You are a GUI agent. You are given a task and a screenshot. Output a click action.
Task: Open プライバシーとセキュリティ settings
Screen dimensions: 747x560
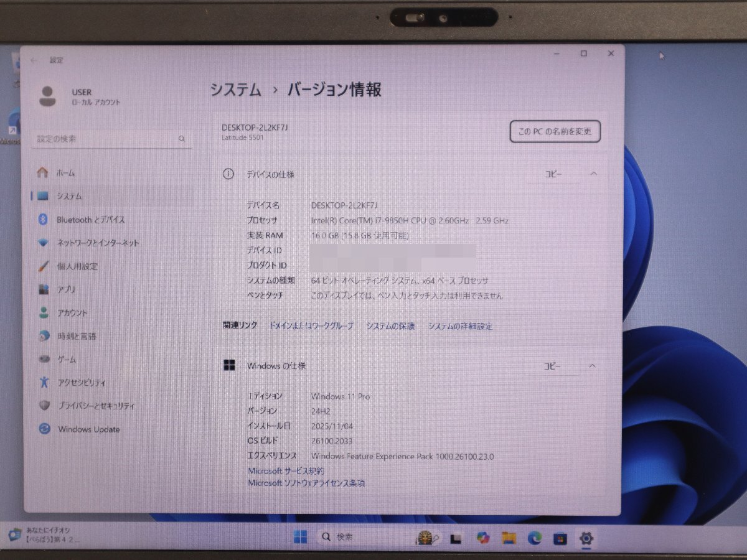93,406
